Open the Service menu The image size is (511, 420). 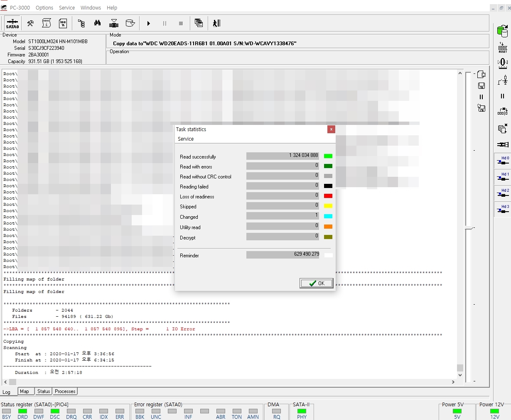click(67, 7)
